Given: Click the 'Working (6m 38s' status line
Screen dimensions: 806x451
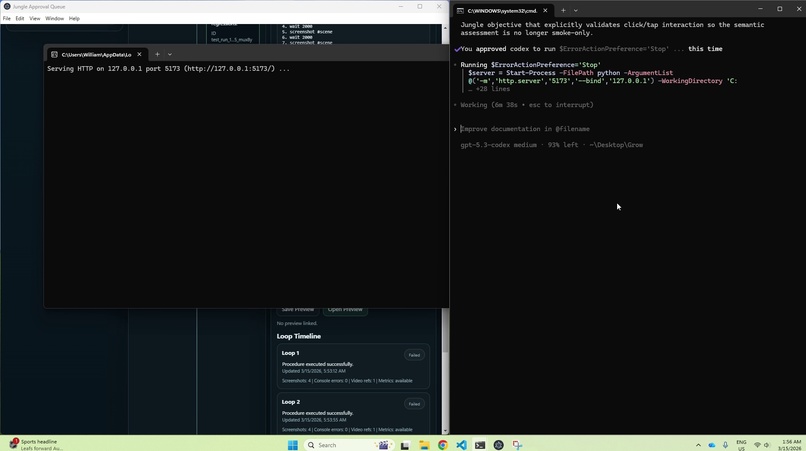Looking at the screenshot, I should pos(527,105).
